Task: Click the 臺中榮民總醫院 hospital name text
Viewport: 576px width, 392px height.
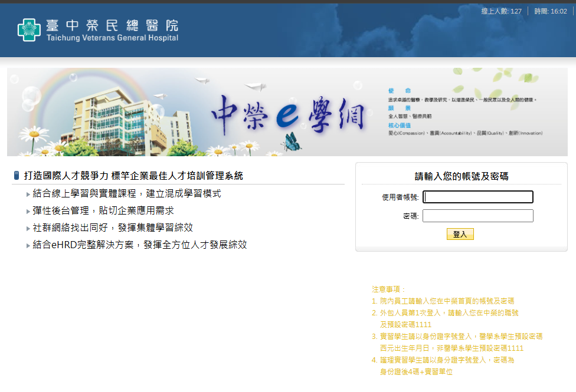Action: [x=112, y=25]
